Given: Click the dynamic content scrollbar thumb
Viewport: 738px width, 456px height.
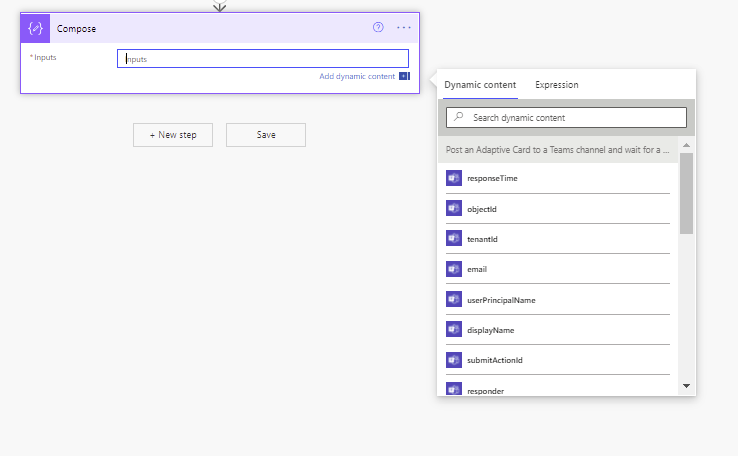Looking at the screenshot, I should click(x=686, y=193).
